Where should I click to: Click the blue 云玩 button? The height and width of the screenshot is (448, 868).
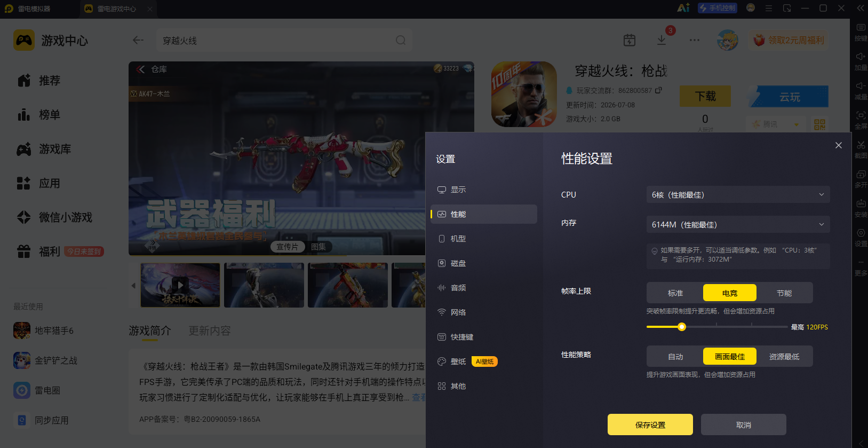pos(789,97)
